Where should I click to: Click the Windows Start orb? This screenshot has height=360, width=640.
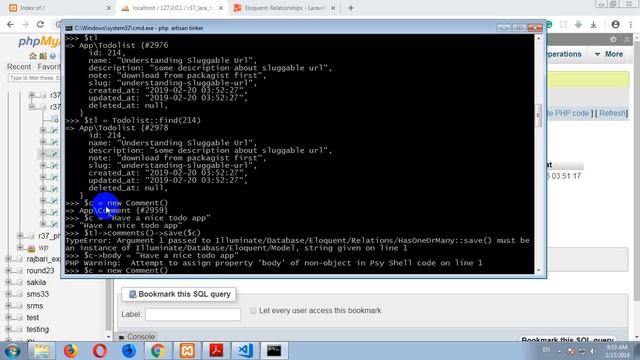tap(12, 351)
